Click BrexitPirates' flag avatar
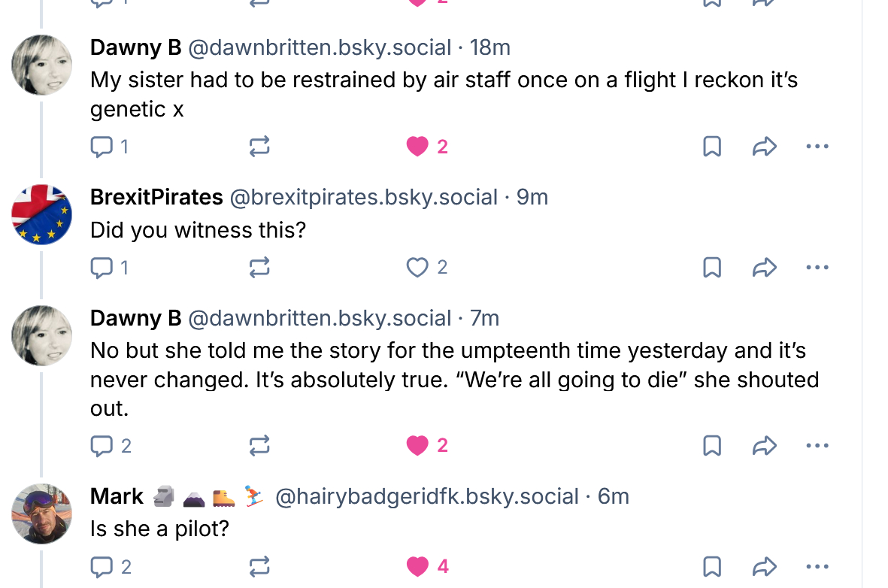 click(x=42, y=214)
